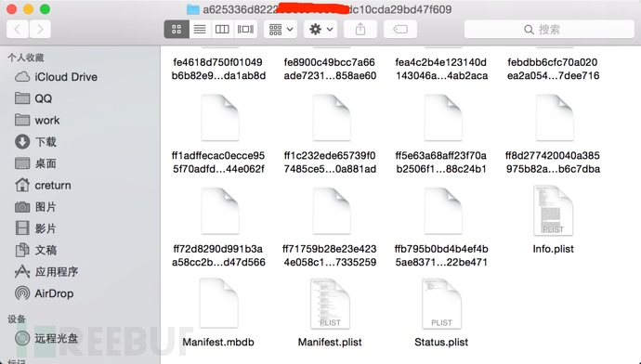This screenshot has height=364, width=641.
Task: Click the Edit Tags toolbar button
Action: tap(400, 30)
